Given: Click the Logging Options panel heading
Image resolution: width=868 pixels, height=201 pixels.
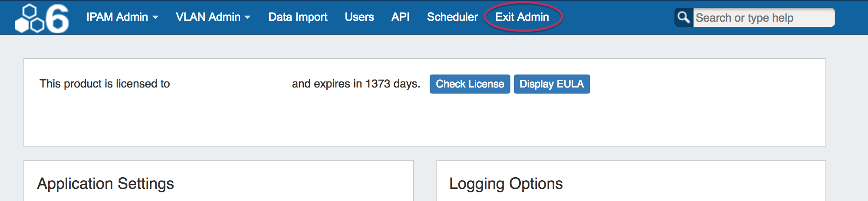Looking at the screenshot, I should click(x=506, y=184).
